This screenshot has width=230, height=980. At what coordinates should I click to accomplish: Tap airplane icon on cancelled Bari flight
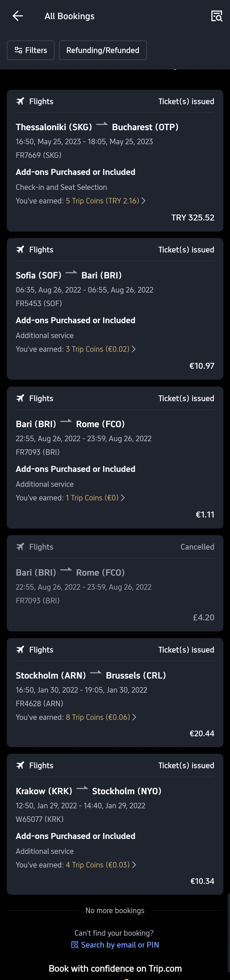pyautogui.click(x=20, y=547)
